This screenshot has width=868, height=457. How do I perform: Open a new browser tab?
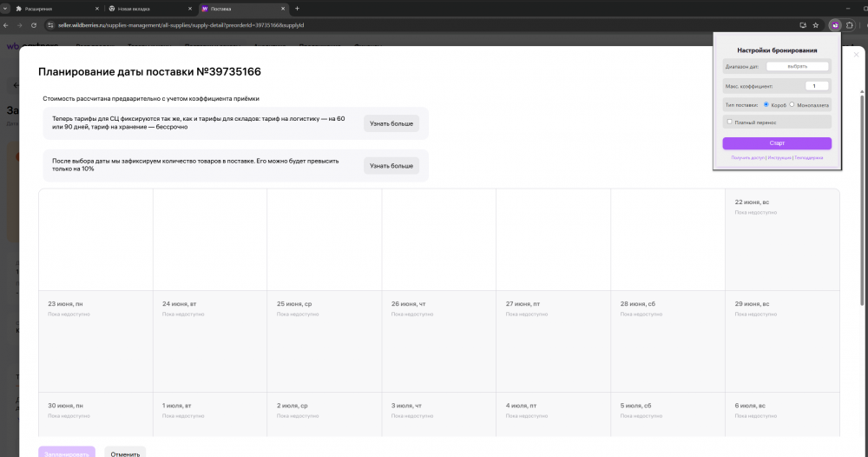click(297, 8)
